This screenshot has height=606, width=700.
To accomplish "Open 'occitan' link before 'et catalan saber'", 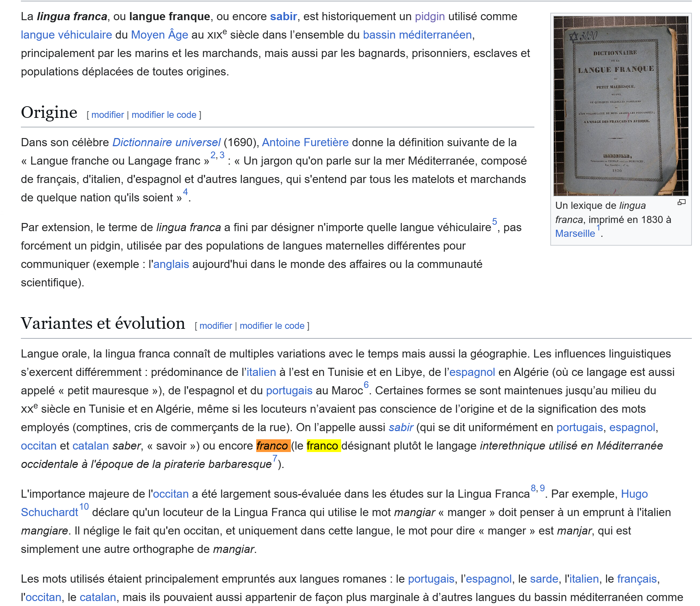I will click(x=39, y=446).
